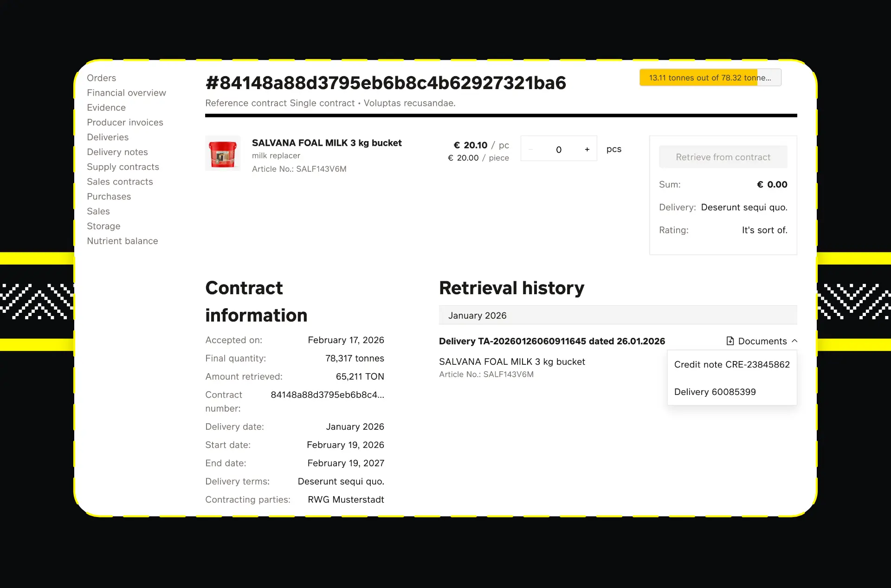Click the SALVANA FOAL MILK bucket thumbnail
891x588 pixels.
click(x=223, y=154)
